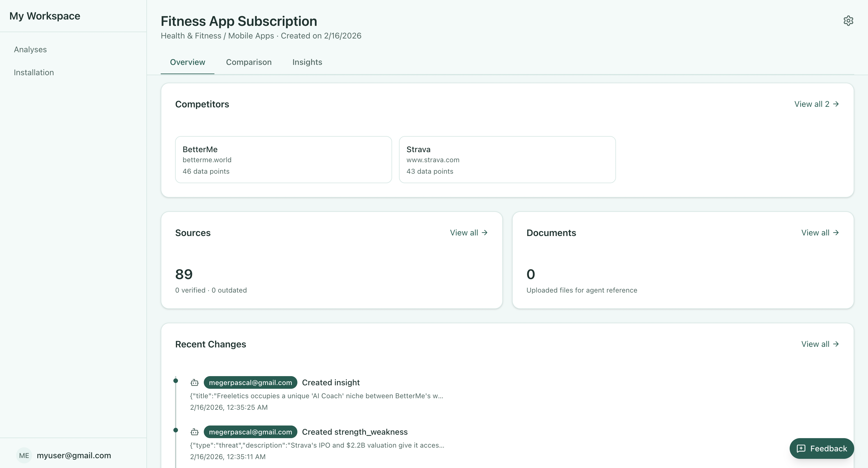View all Recent Changes
The image size is (868, 468).
point(820,344)
